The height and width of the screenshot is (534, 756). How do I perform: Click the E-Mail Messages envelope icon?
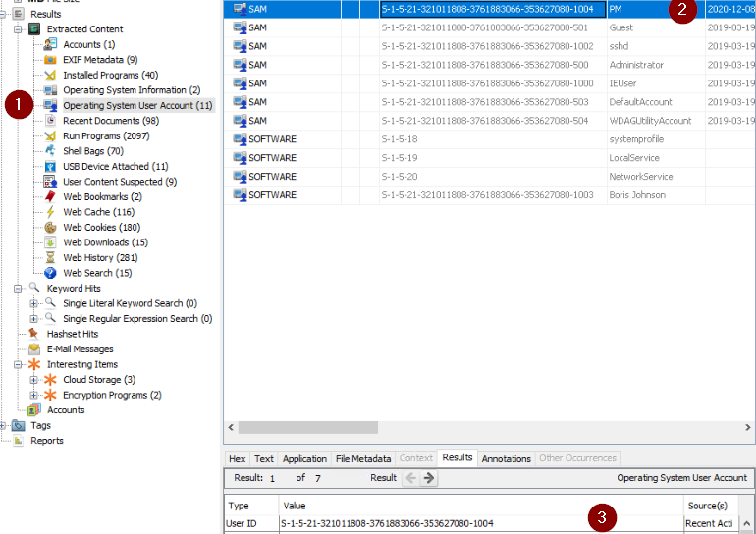(34, 349)
